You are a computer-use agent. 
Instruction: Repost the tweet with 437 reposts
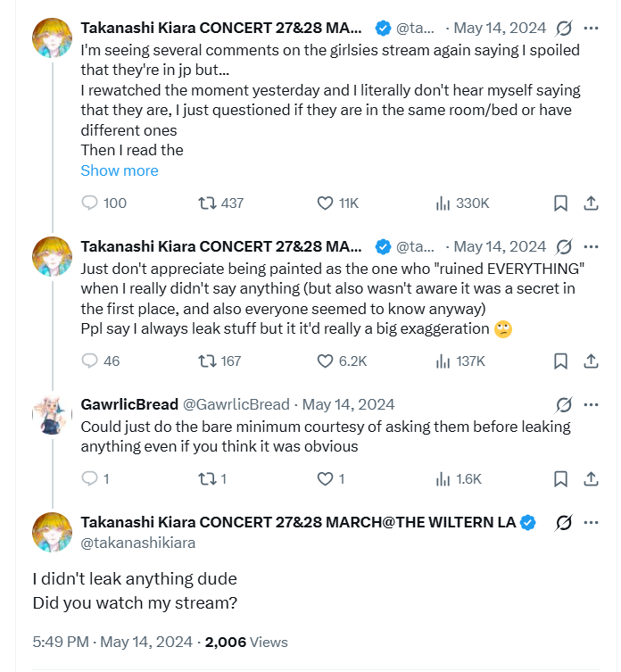(x=206, y=203)
